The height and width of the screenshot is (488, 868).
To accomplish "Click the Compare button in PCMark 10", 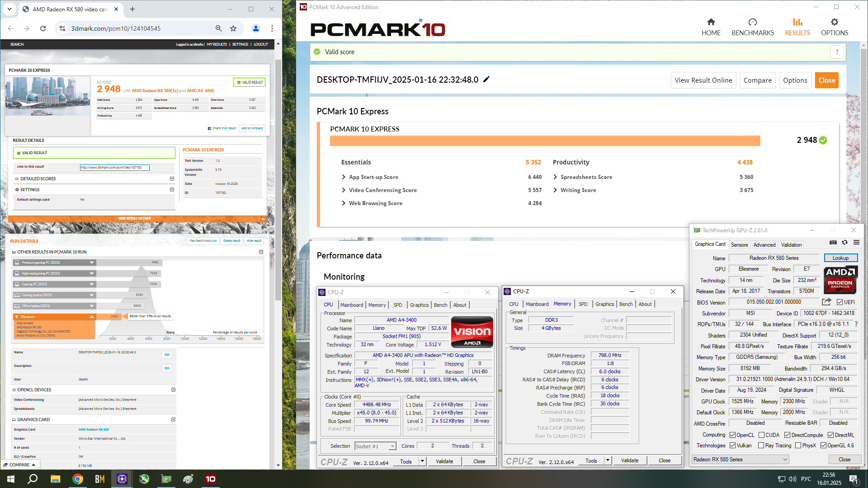I will click(758, 80).
